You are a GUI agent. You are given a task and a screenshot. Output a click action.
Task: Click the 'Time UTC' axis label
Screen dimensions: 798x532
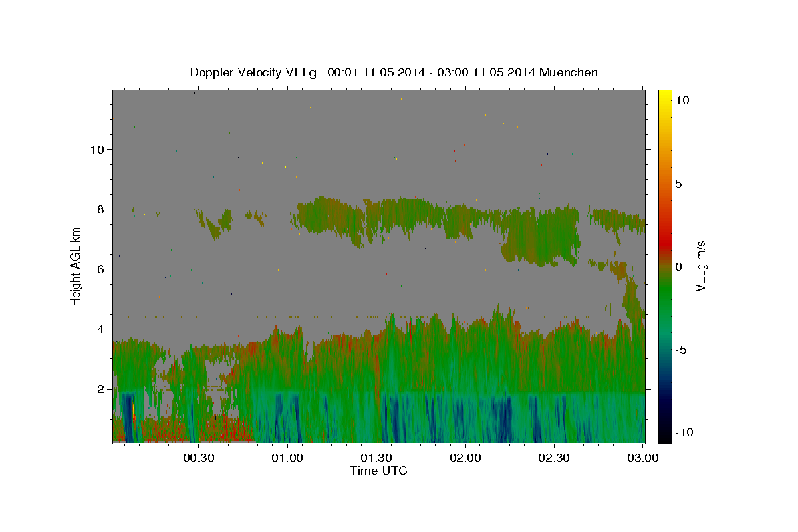pos(378,471)
